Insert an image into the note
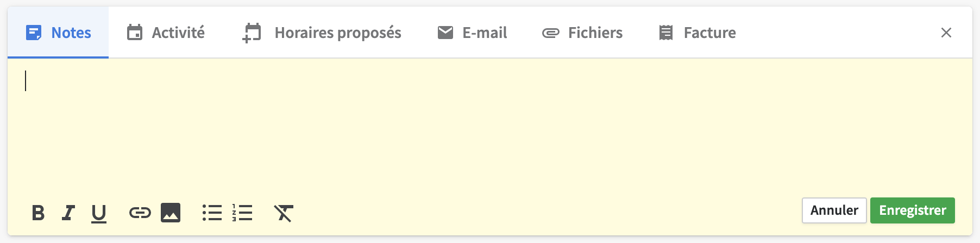980x243 pixels. tap(171, 213)
